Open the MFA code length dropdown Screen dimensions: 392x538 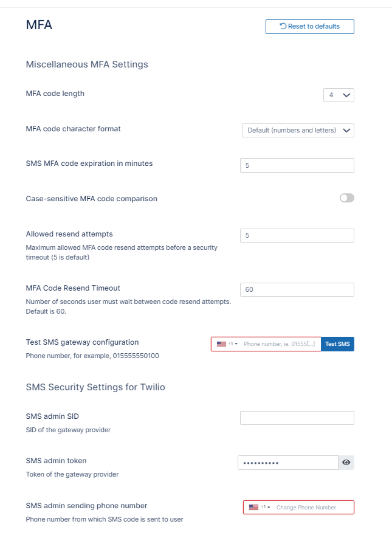339,95
